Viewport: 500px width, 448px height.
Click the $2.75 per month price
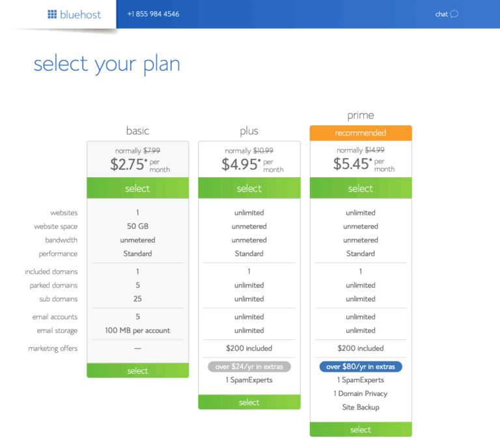tap(140, 165)
